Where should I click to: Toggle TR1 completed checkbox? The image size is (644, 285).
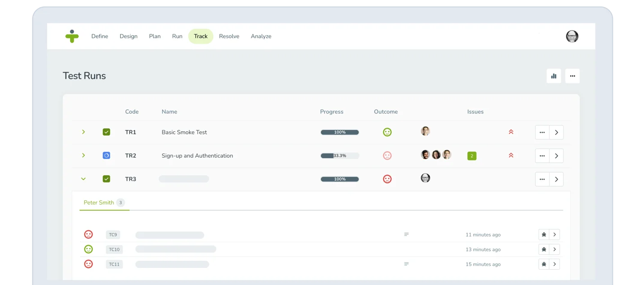pyautogui.click(x=107, y=132)
